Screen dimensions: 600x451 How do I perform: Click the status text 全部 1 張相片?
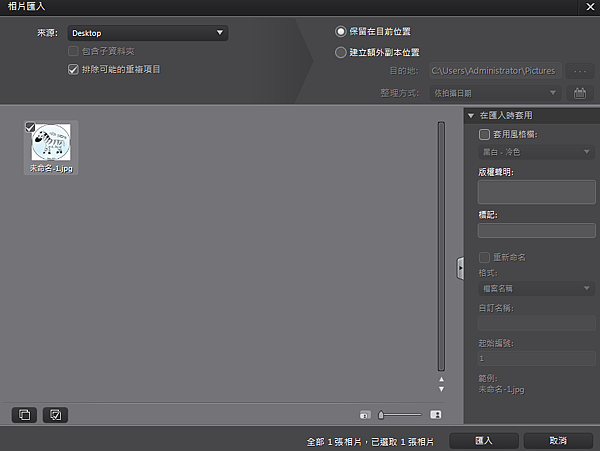coord(334,442)
